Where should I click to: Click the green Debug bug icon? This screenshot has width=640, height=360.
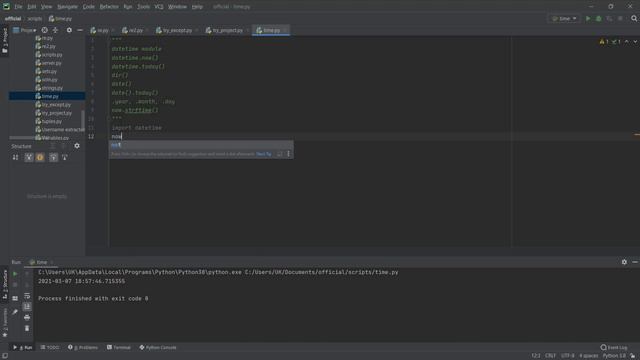point(598,18)
